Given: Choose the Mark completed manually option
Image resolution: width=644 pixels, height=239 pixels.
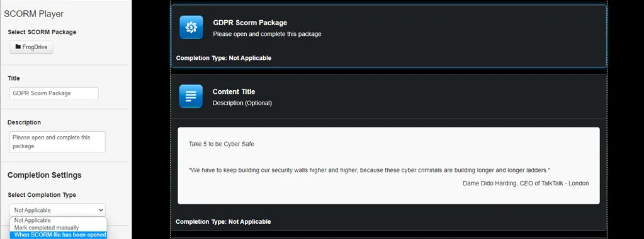Looking at the screenshot, I should point(47,228).
